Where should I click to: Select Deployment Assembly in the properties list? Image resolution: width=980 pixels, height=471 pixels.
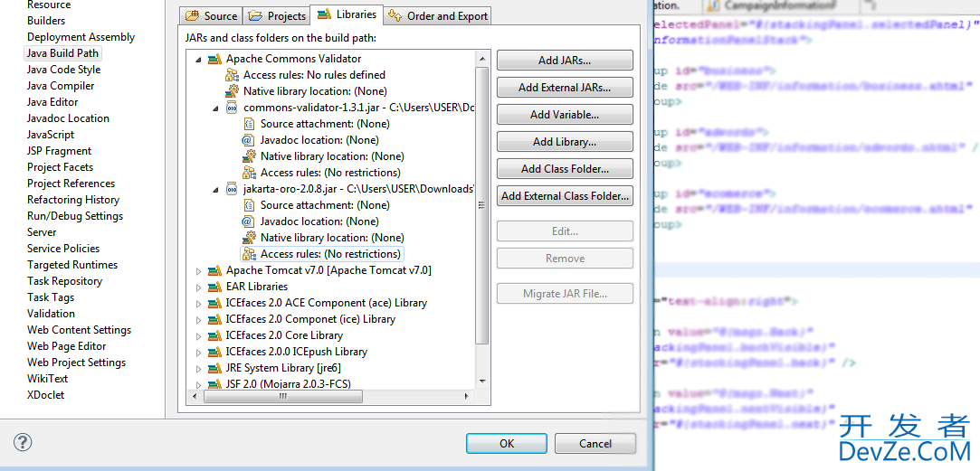[x=81, y=37]
